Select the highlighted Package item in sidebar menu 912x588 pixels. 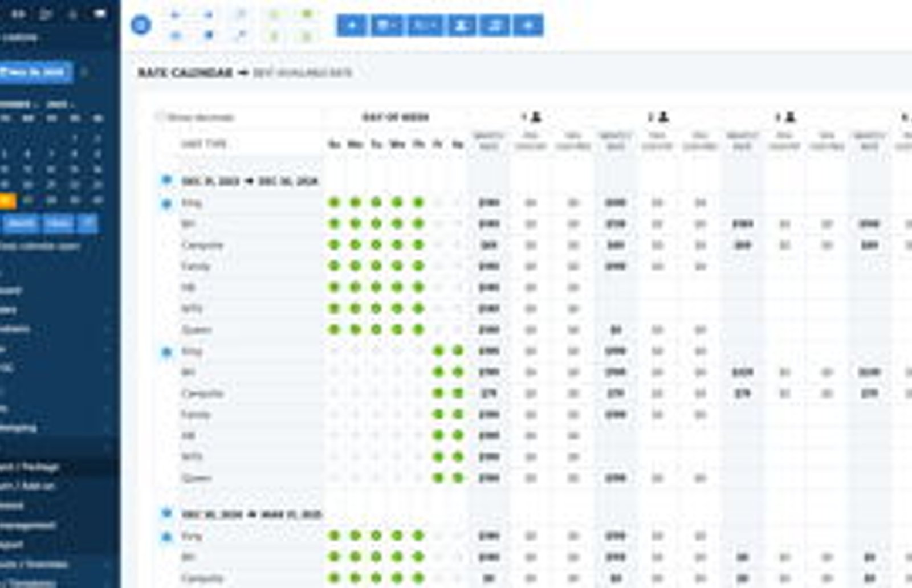(30, 467)
